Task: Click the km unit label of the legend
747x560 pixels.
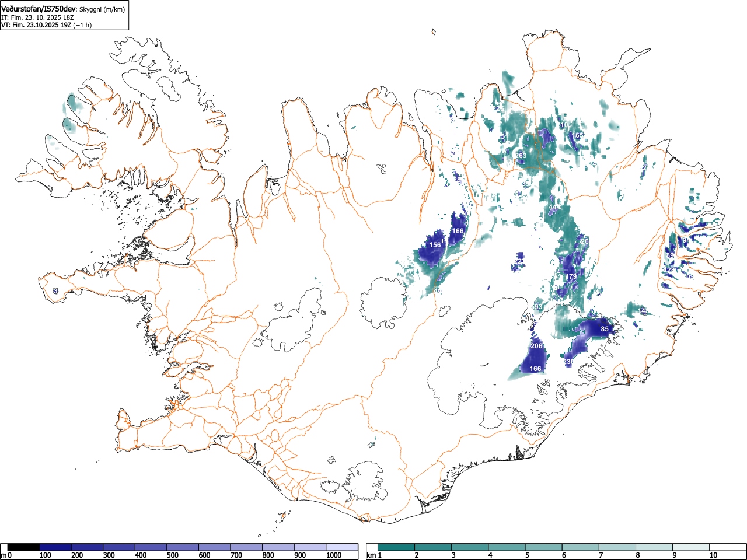Action: tap(371, 555)
